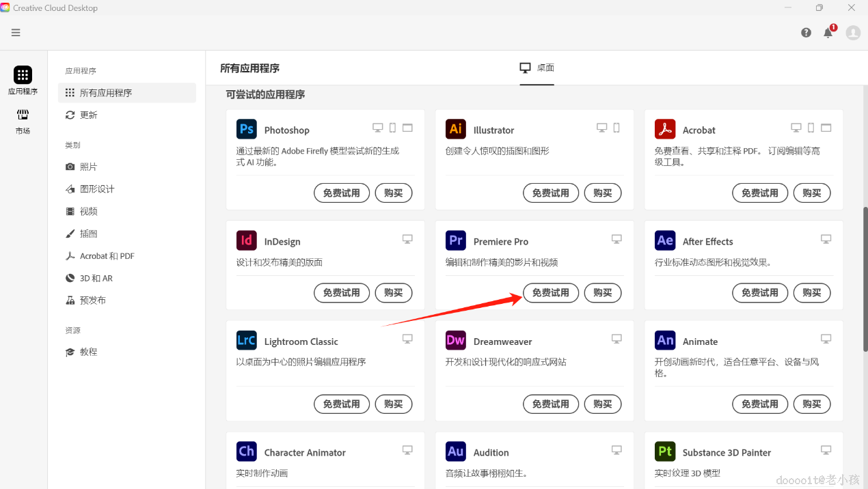The width and height of the screenshot is (868, 489).
Task: Open the Photoshop app icon
Action: point(246,129)
